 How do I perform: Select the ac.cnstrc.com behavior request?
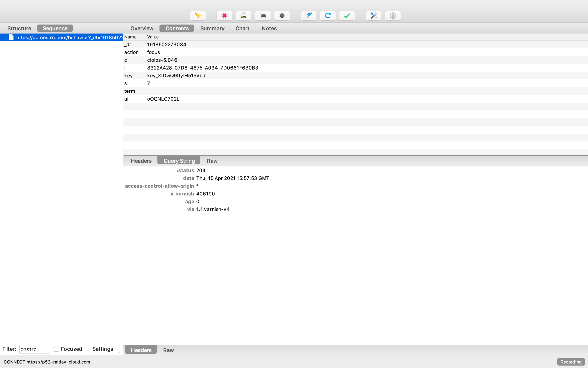[69, 37]
